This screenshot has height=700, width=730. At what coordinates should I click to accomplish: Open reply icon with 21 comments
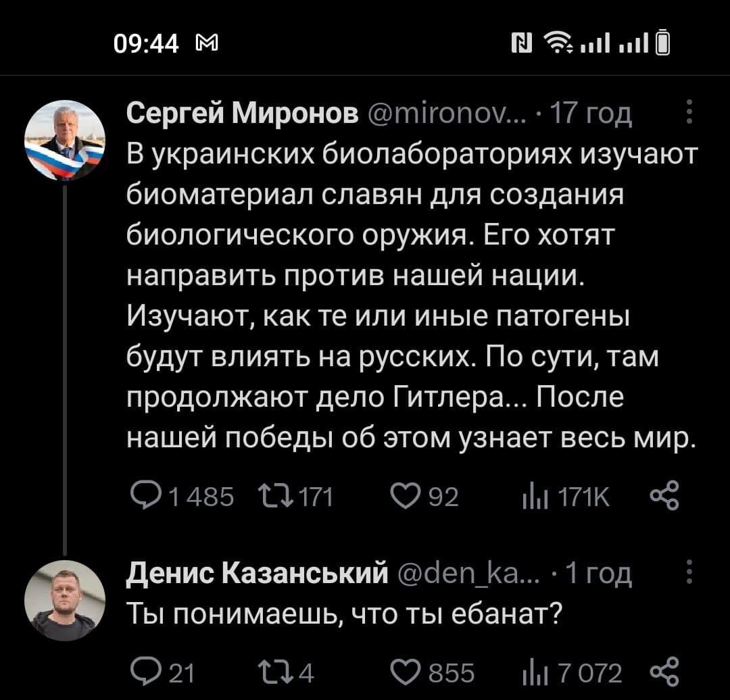[x=142, y=673]
